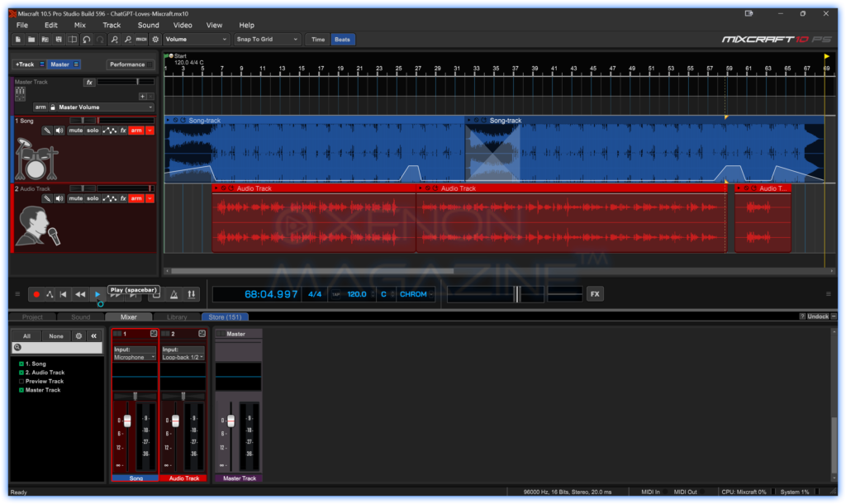
Task: Click the drum kit image on Song track
Action: pyautogui.click(x=36, y=159)
